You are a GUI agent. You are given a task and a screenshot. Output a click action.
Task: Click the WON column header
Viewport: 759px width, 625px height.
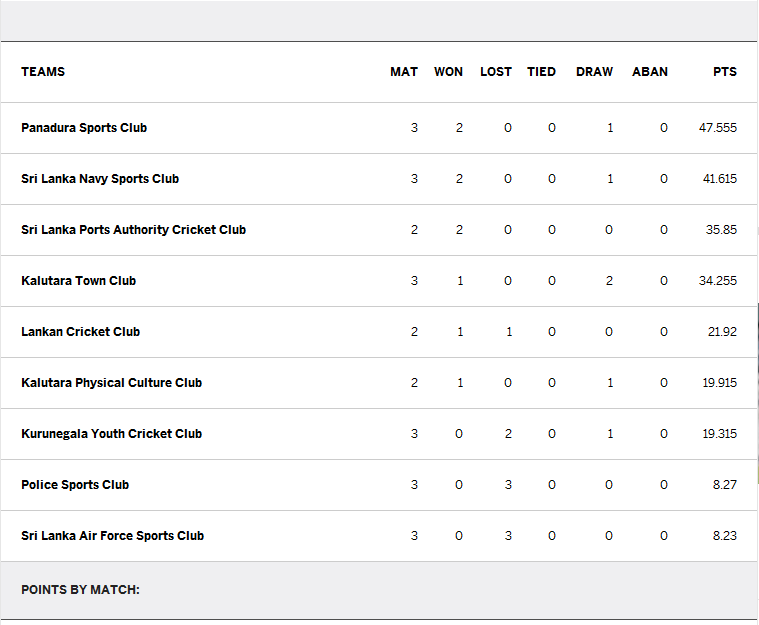(448, 72)
